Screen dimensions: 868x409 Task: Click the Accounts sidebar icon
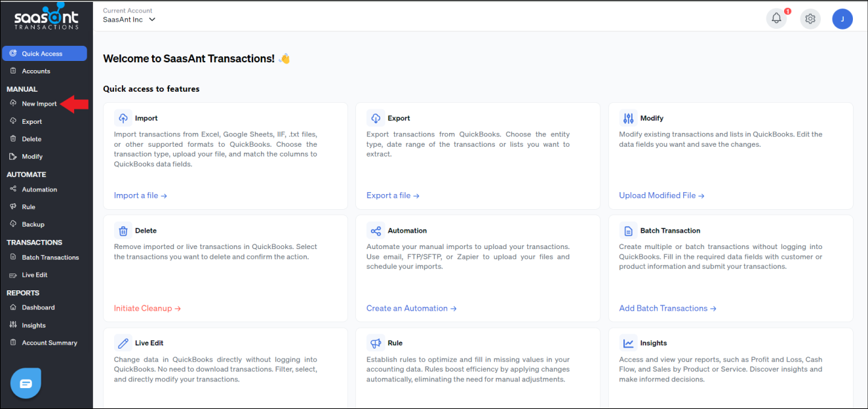(x=13, y=71)
